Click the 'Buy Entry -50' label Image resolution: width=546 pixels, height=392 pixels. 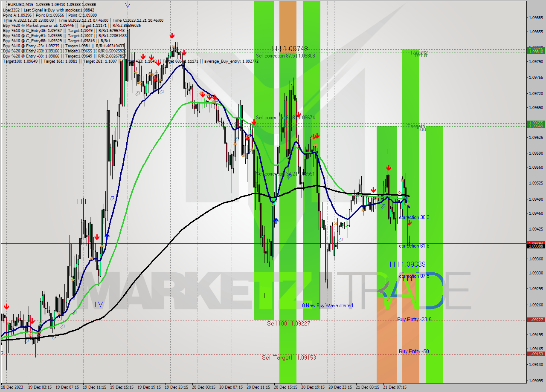[x=414, y=352]
